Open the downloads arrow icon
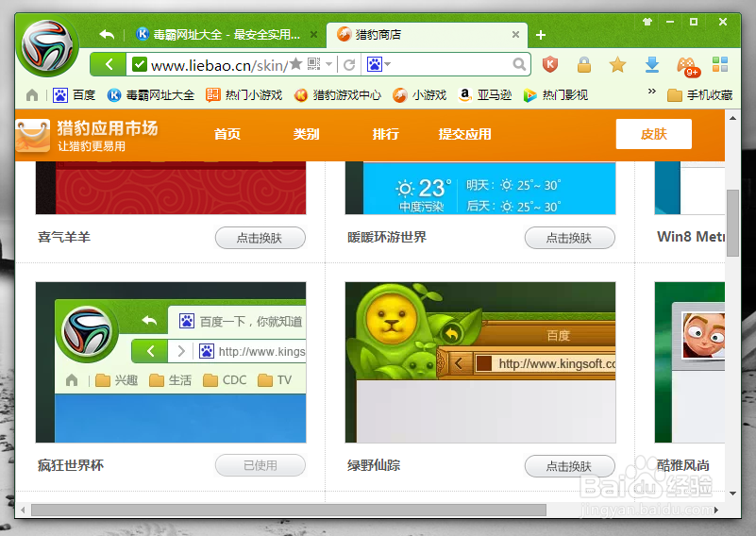 pyautogui.click(x=652, y=64)
